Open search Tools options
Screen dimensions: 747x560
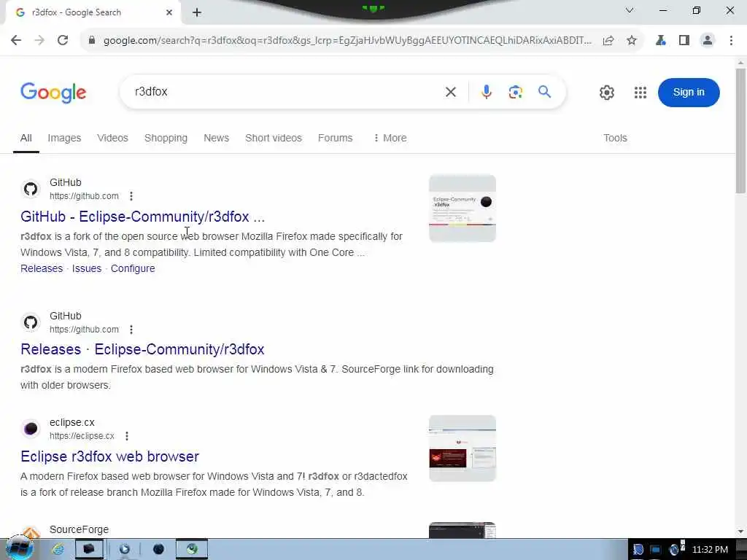tap(615, 138)
